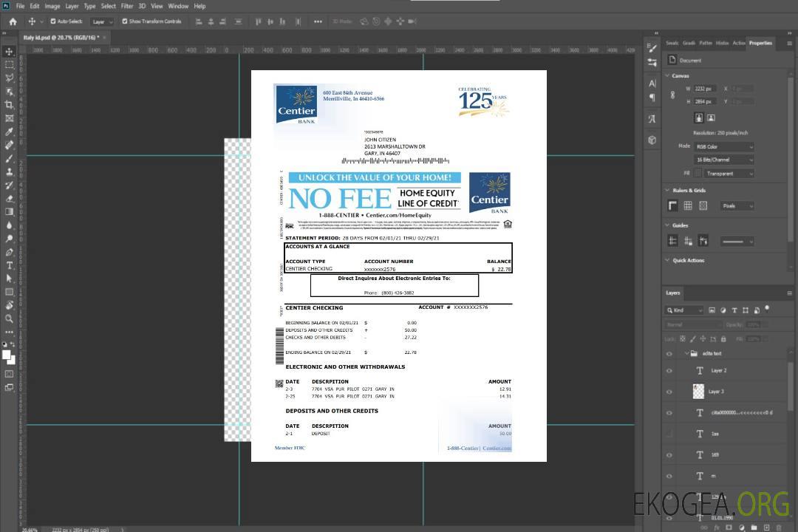
Task: Open the 16 Bits/Channel dropdown
Action: 723,160
